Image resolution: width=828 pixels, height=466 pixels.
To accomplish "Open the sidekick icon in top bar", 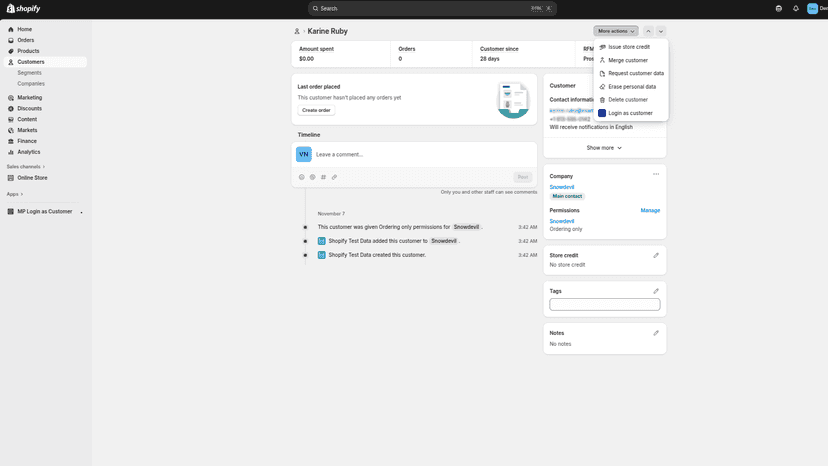I will (x=778, y=8).
